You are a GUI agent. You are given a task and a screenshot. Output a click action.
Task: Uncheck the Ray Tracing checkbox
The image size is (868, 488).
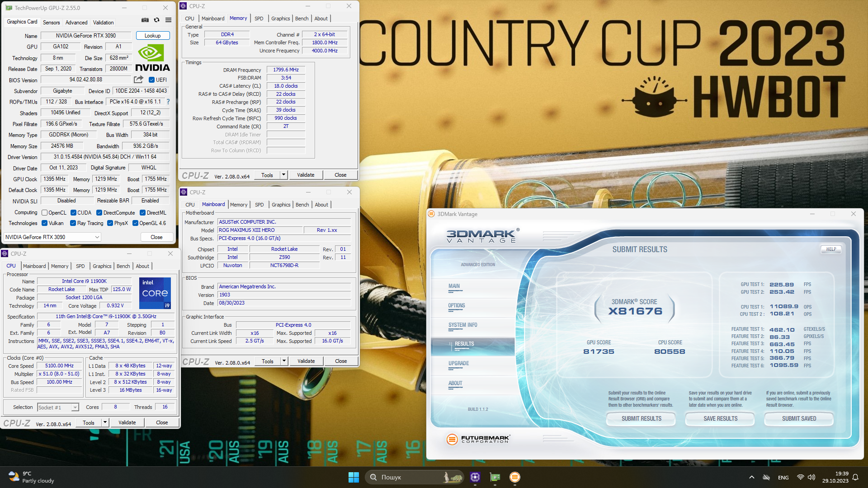click(73, 223)
